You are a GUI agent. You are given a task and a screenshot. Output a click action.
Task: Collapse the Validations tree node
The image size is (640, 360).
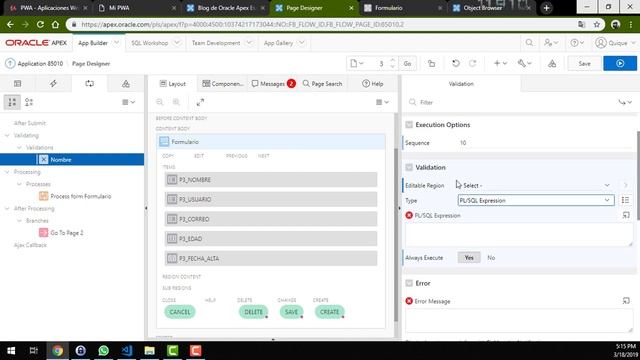(x=19, y=147)
